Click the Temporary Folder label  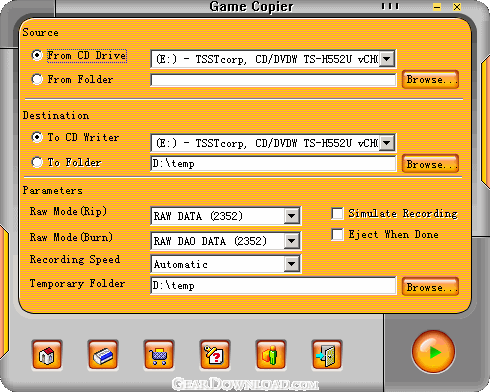click(x=77, y=284)
